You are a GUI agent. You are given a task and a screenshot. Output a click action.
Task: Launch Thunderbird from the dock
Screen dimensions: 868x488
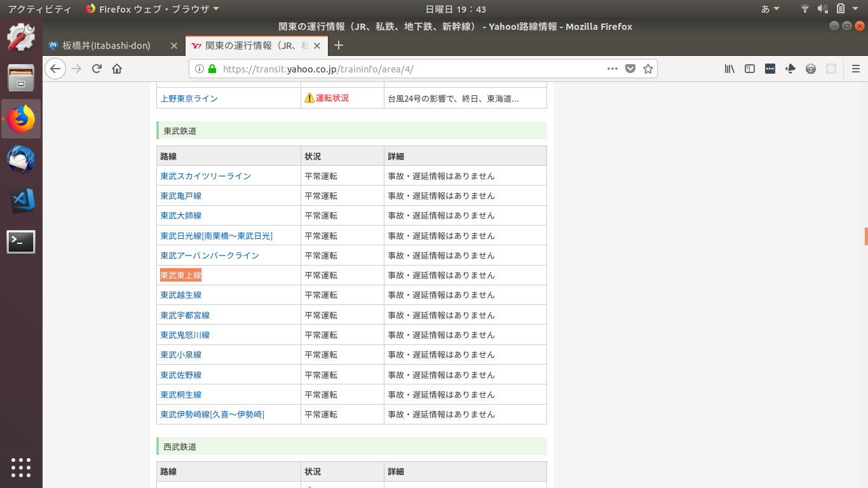[21, 159]
